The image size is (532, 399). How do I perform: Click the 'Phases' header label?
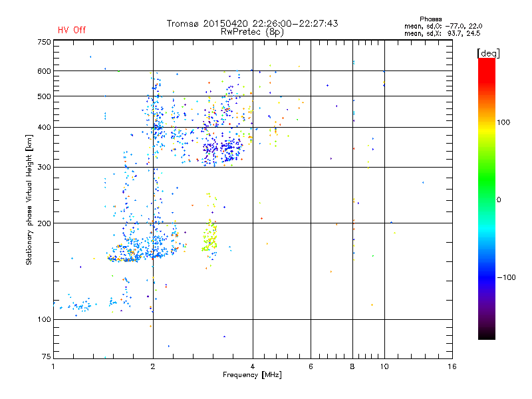[x=430, y=19]
